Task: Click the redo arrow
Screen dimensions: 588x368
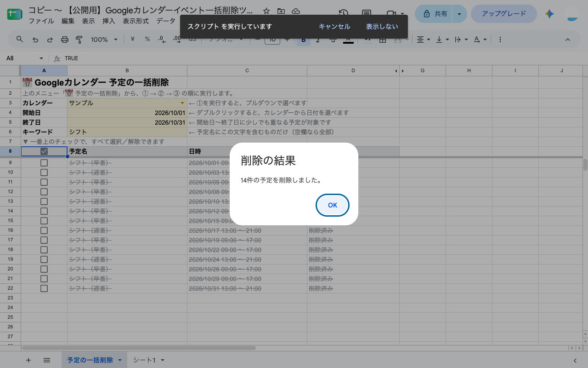Action: pos(50,40)
